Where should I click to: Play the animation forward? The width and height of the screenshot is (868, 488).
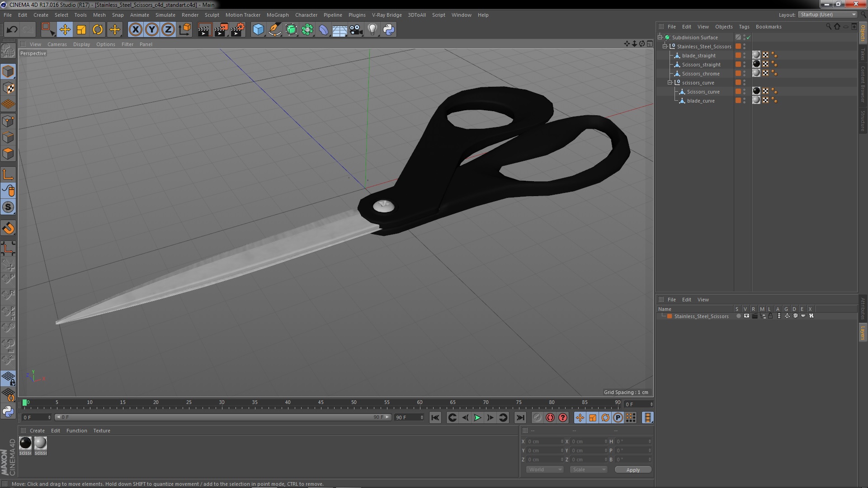tap(477, 418)
